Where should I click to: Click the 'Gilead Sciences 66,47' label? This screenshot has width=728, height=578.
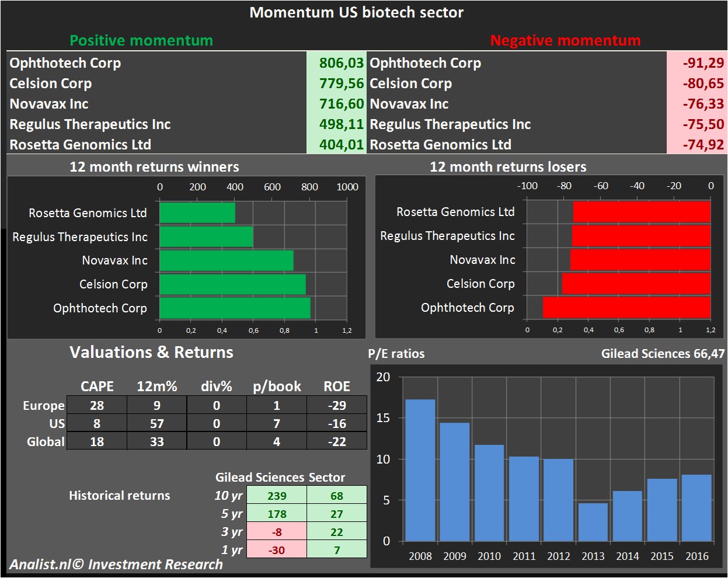(x=663, y=354)
